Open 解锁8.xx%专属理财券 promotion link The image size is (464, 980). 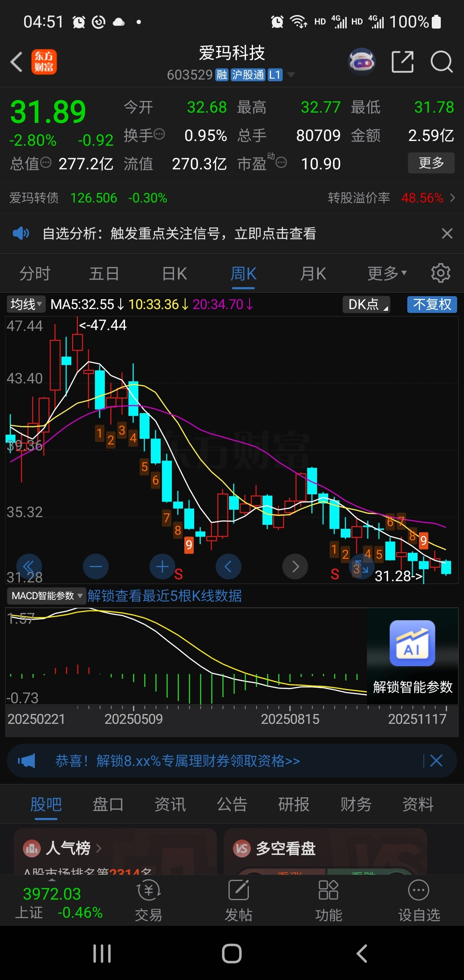click(x=177, y=761)
